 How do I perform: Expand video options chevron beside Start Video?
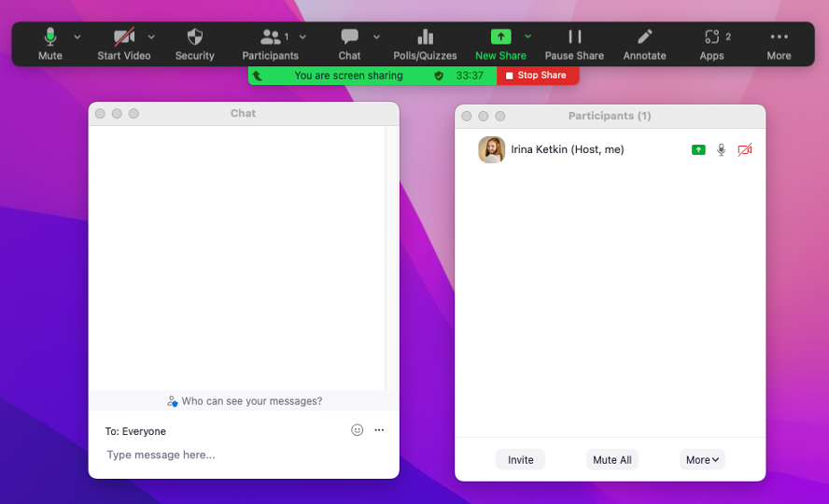point(151,37)
